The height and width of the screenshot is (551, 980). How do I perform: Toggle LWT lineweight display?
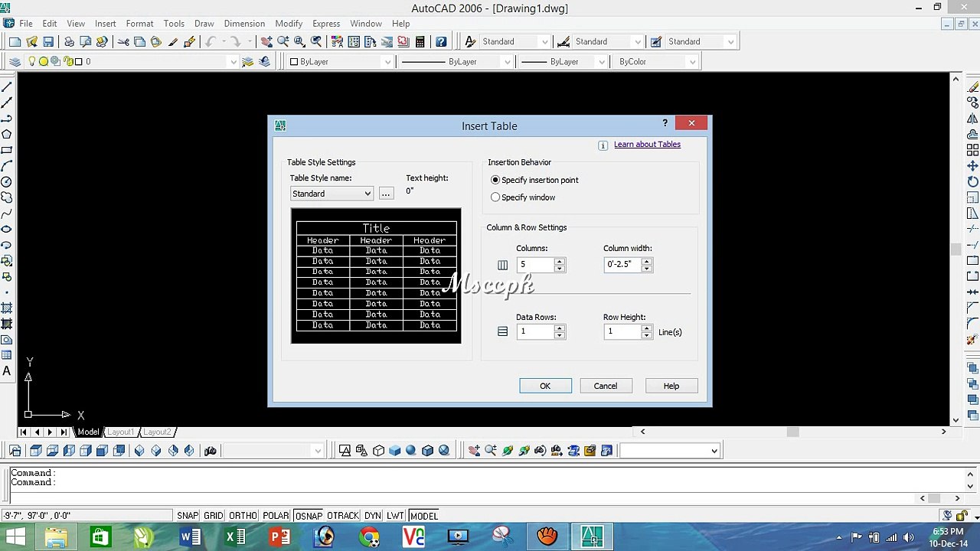(x=395, y=516)
